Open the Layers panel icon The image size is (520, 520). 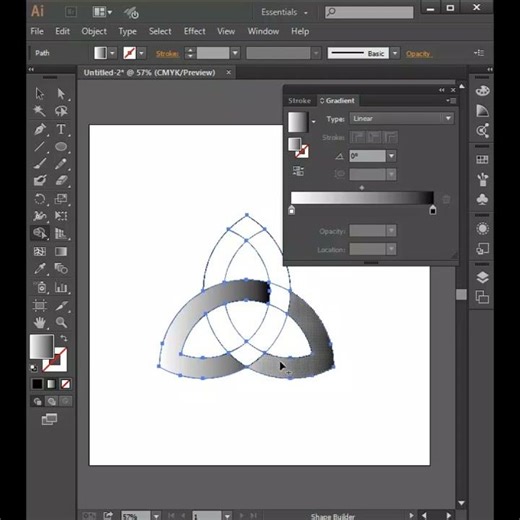point(482,277)
